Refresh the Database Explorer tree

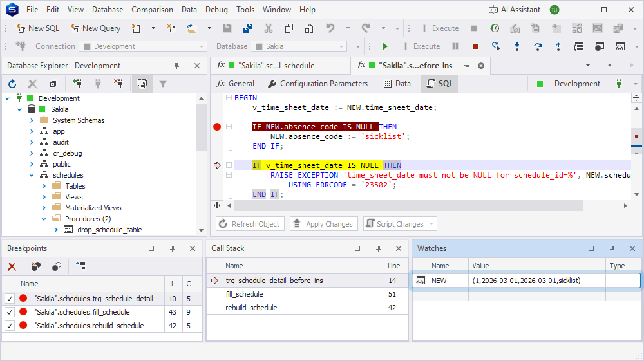12,84
